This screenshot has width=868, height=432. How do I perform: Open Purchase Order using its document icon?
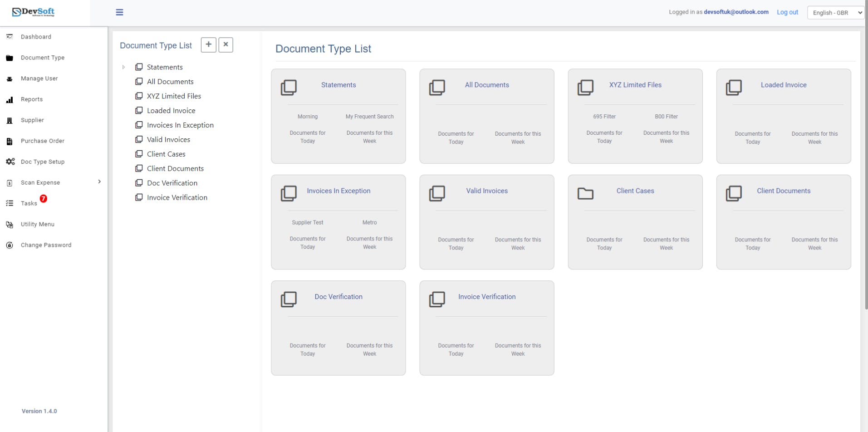pyautogui.click(x=10, y=141)
